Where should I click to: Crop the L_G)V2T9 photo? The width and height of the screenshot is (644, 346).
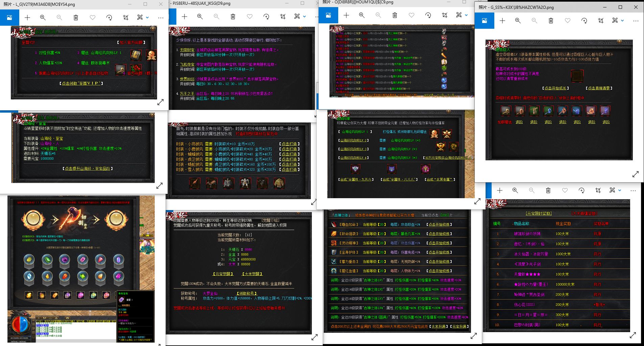click(x=126, y=17)
